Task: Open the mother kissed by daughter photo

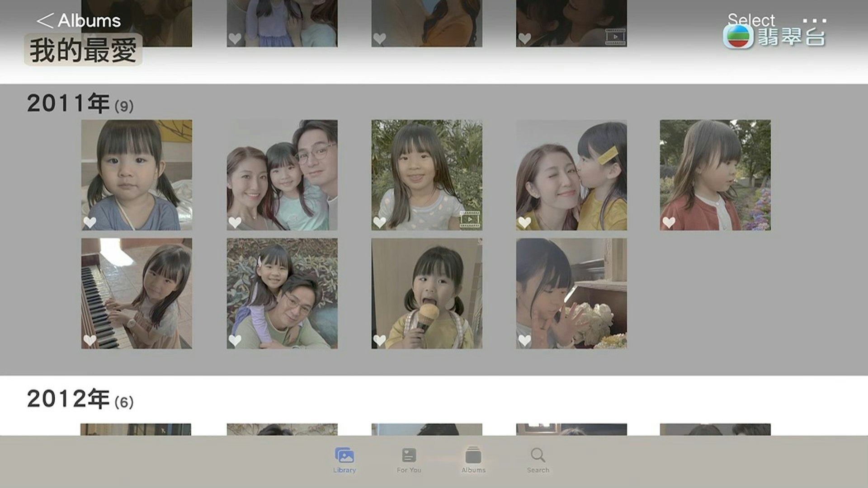Action: (x=571, y=175)
